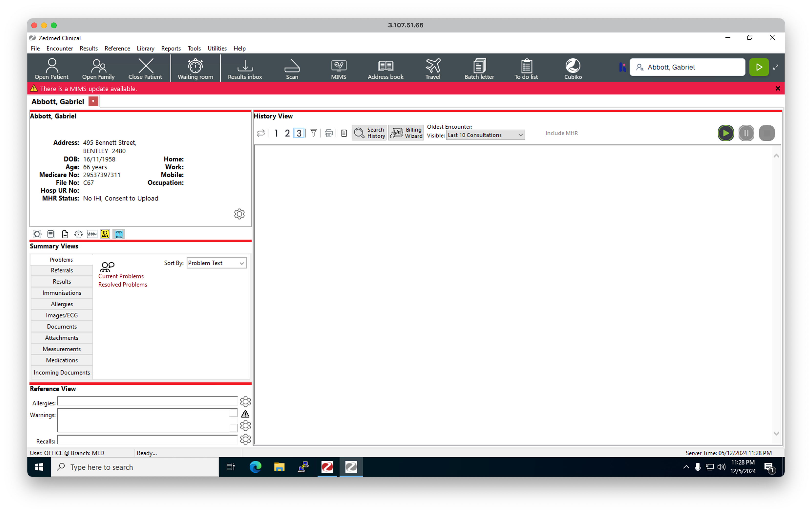Tick the upper checkbox in the Warnings box
Image resolution: width=812 pixels, height=513 pixels.
(x=233, y=413)
